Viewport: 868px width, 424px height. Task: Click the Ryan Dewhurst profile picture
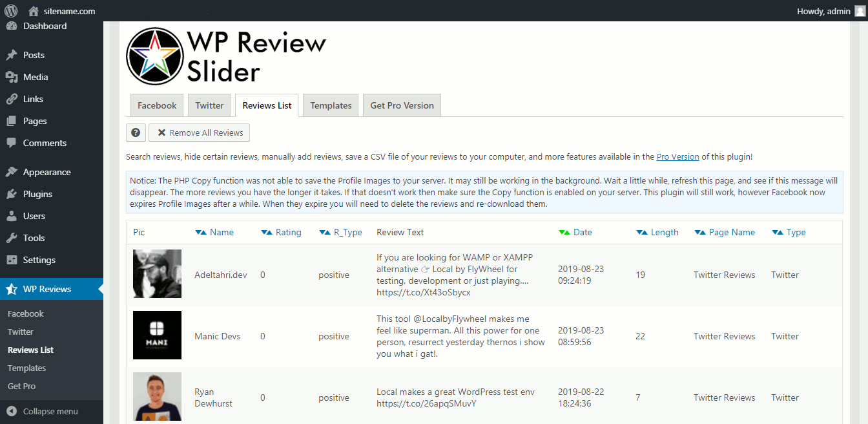point(157,396)
